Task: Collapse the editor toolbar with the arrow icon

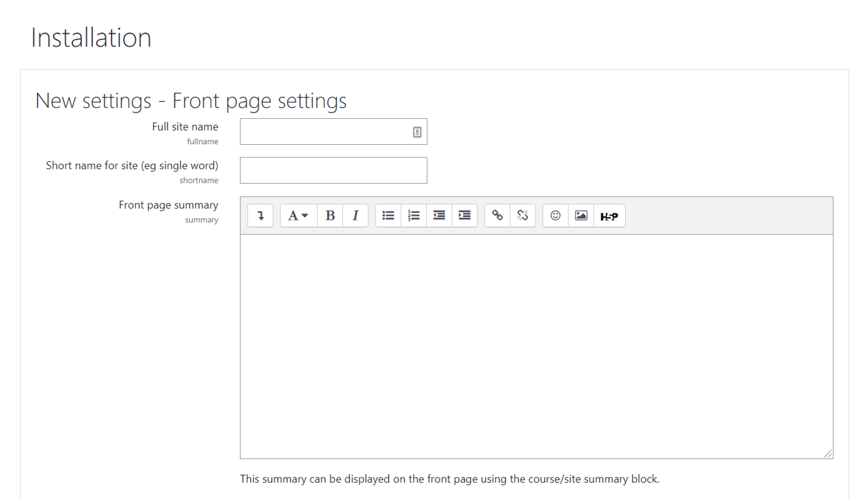Action: coord(260,215)
